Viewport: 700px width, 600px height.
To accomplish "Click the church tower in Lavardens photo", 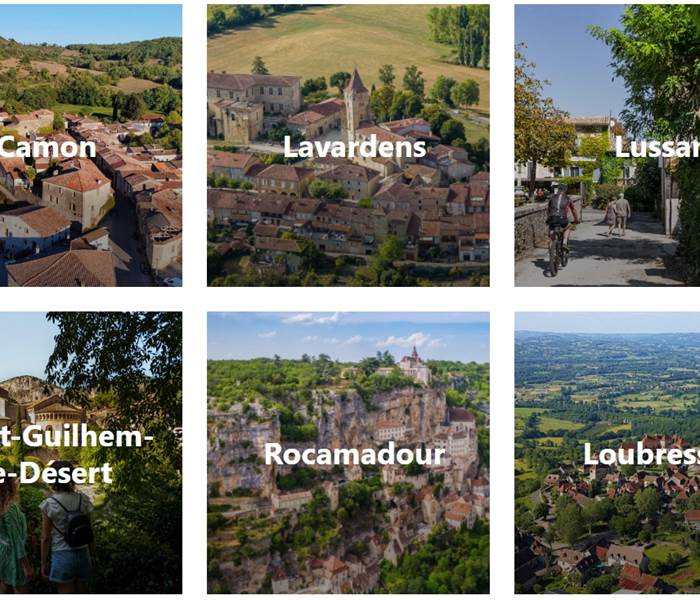I will point(355,104).
